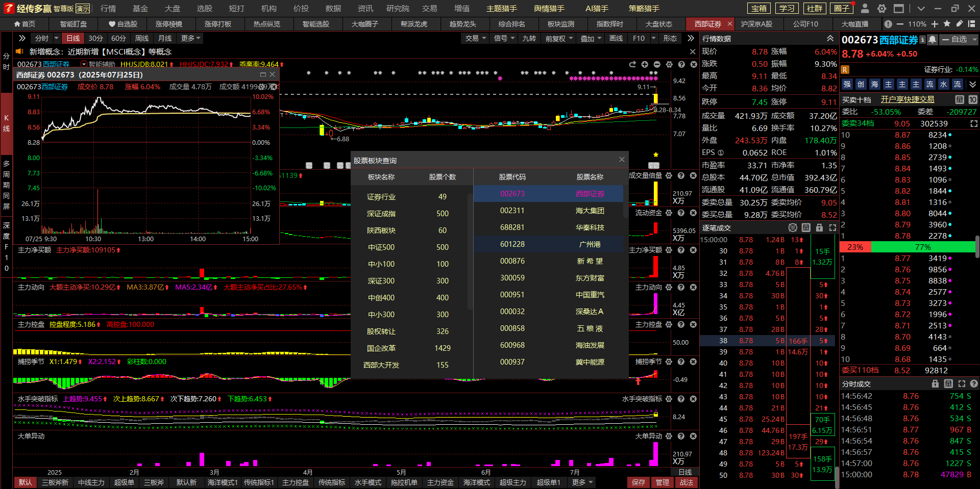The width and height of the screenshot is (980, 489).
Task: Decrease zoom with the minus icon
Action: [900, 24]
